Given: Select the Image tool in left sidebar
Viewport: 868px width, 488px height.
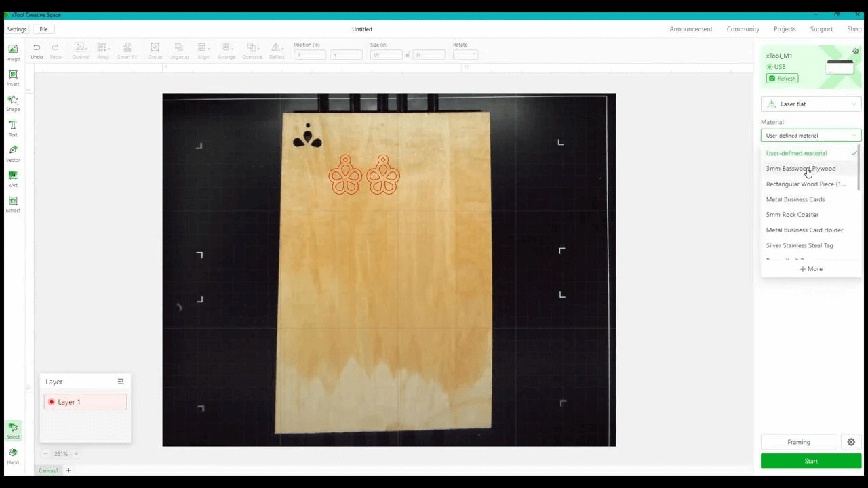Looking at the screenshot, I should point(13,52).
